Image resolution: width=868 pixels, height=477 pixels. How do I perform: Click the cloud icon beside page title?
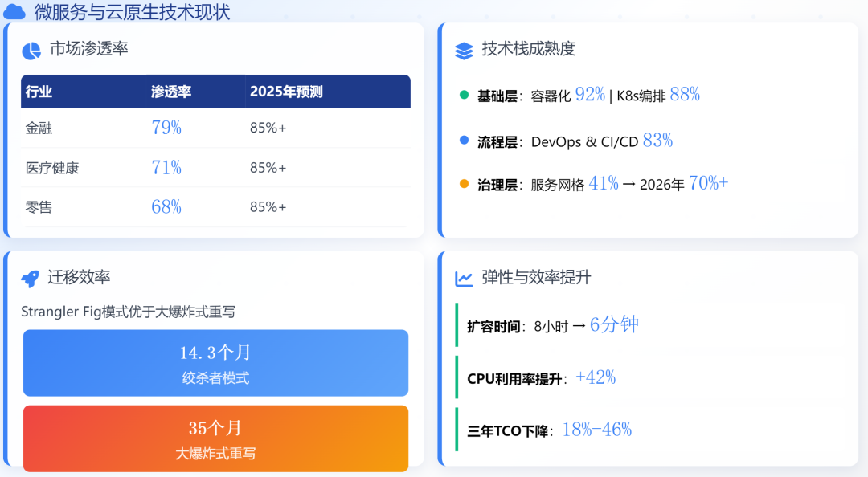14,11
